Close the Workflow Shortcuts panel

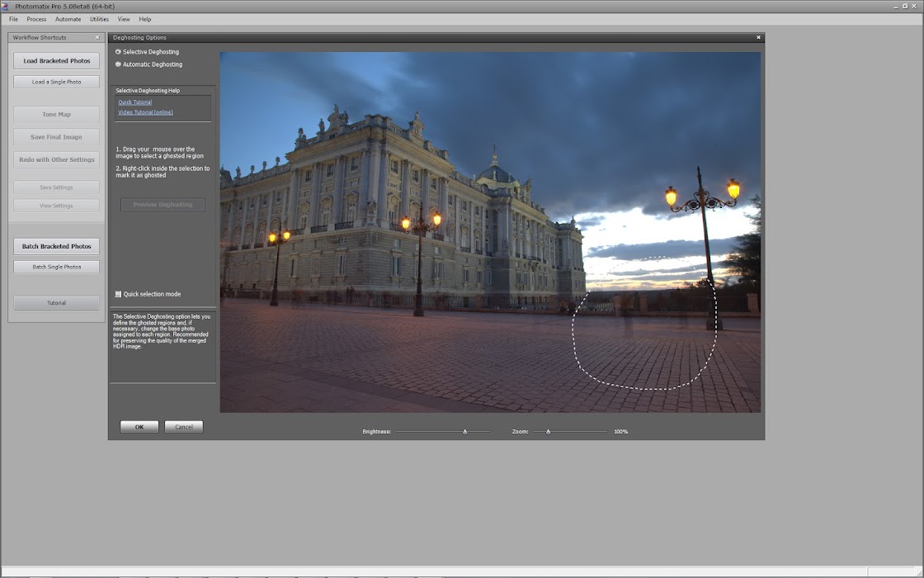point(98,37)
